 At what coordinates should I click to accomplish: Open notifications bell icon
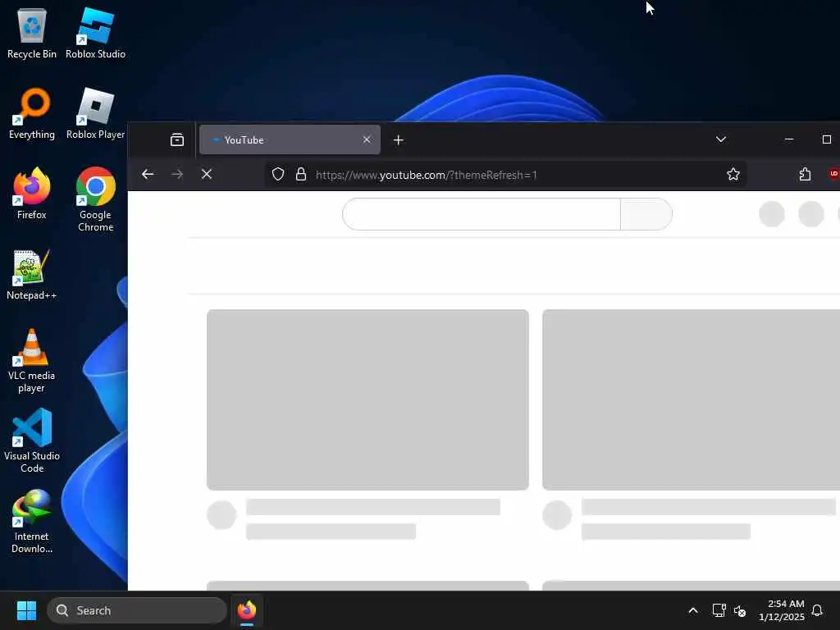click(817, 610)
